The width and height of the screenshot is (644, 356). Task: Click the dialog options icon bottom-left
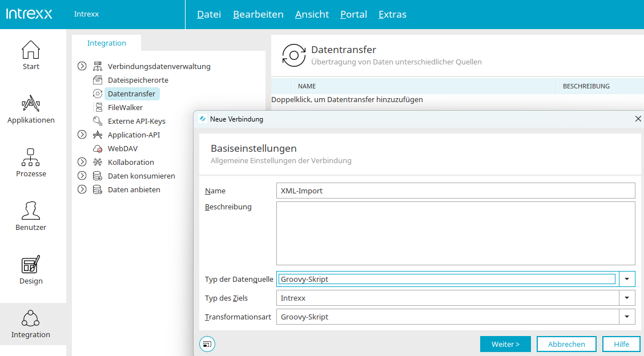(207, 344)
